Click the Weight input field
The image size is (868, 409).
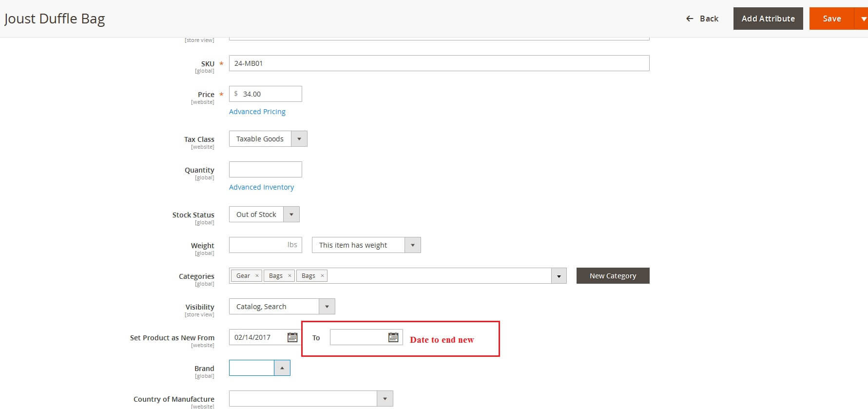click(x=266, y=245)
